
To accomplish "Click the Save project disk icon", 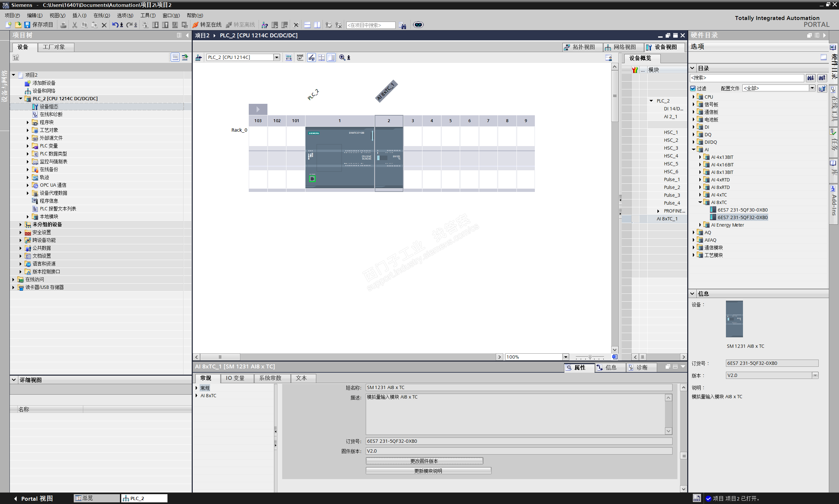I will [27, 25].
